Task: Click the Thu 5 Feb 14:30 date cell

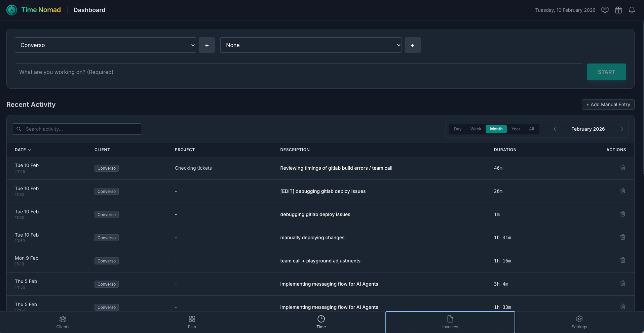Action: click(26, 284)
